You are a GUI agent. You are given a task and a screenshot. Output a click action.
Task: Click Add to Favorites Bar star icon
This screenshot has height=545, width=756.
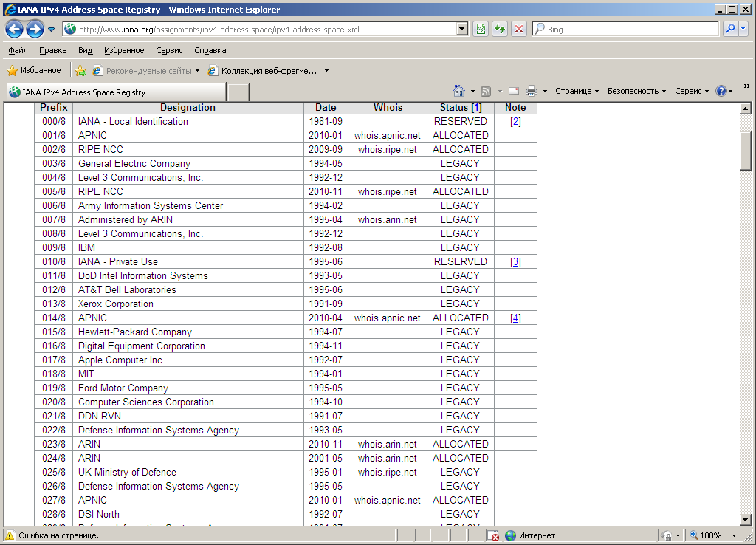[x=80, y=71]
